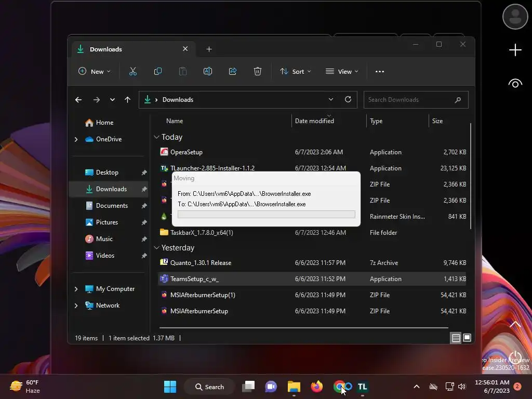Screen dimensions: 532x399
Task: Open File Explorer from the taskbar
Action: (x=294, y=387)
